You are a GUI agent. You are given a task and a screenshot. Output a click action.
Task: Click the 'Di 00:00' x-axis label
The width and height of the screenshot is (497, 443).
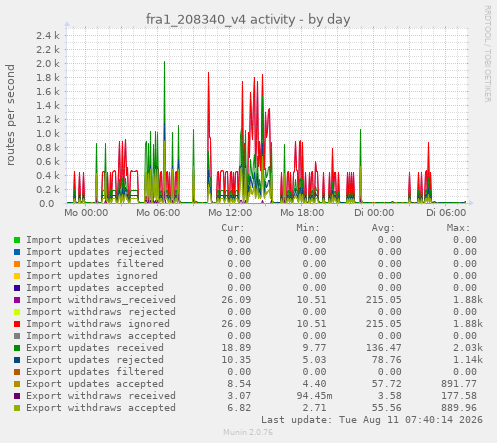click(x=374, y=213)
